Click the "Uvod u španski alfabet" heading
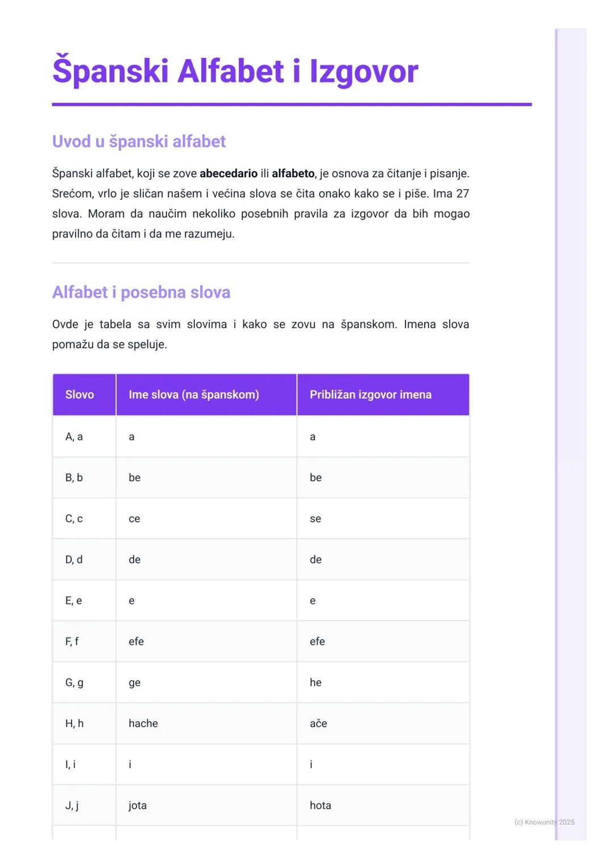The height and width of the screenshot is (868, 614). click(x=139, y=141)
